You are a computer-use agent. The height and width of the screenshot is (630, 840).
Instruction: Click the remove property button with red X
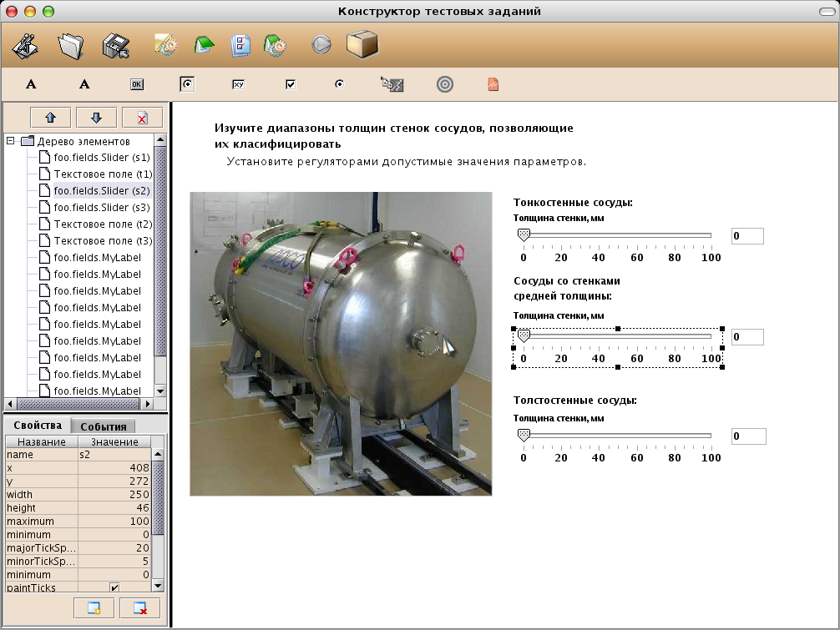[139, 608]
